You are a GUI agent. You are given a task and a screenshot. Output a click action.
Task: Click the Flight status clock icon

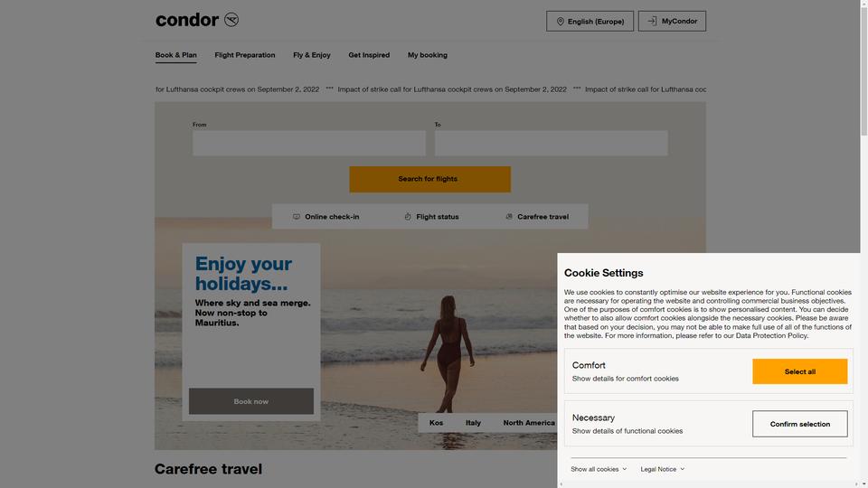[408, 217]
